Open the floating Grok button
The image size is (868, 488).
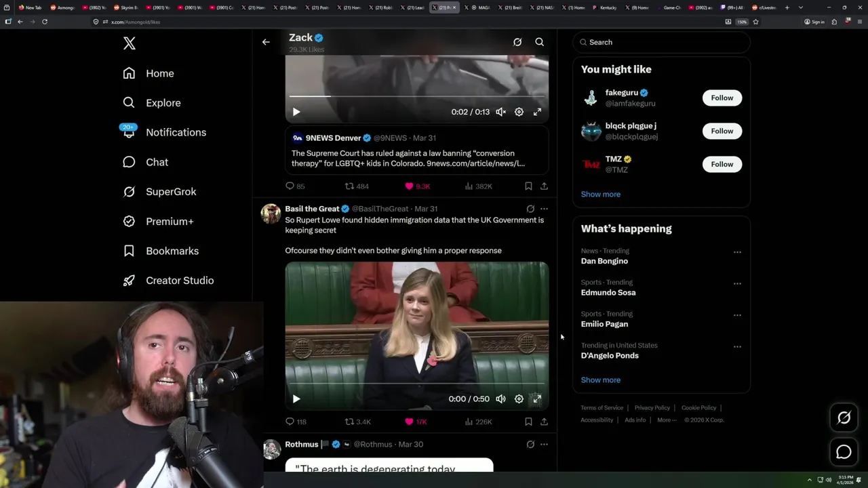[x=844, y=418]
